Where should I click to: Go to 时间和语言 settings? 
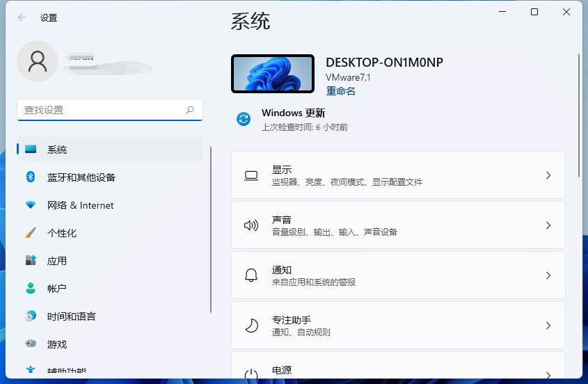click(71, 317)
